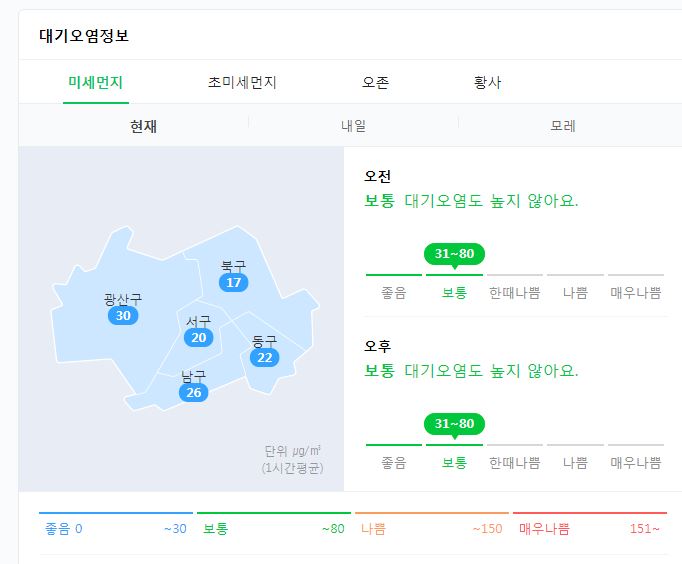Image resolution: width=682 pixels, height=564 pixels.
Task: Click the 대기오염정보 heading
Action: pyautogui.click(x=84, y=36)
